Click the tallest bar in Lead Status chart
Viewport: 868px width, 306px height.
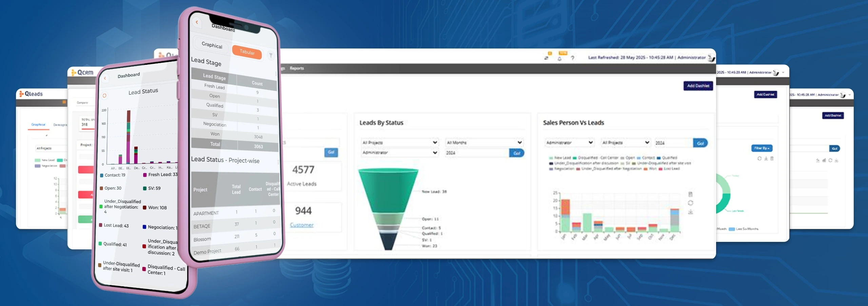pos(129,137)
